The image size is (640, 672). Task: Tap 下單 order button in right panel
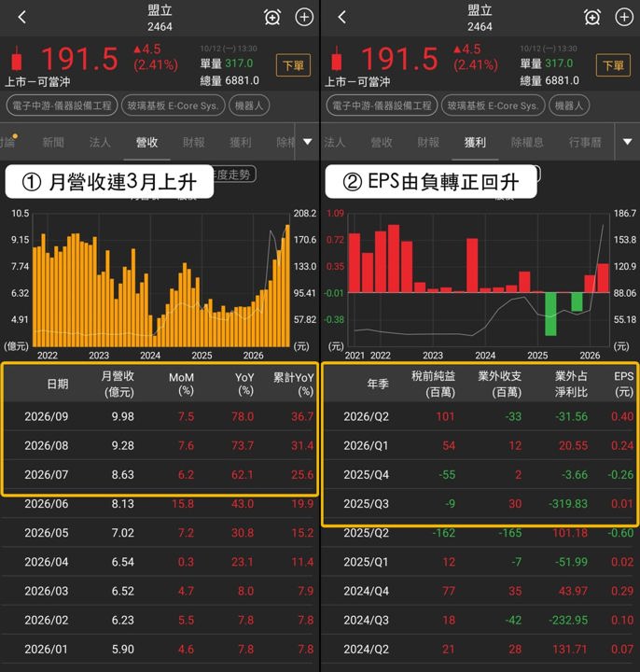(613, 65)
